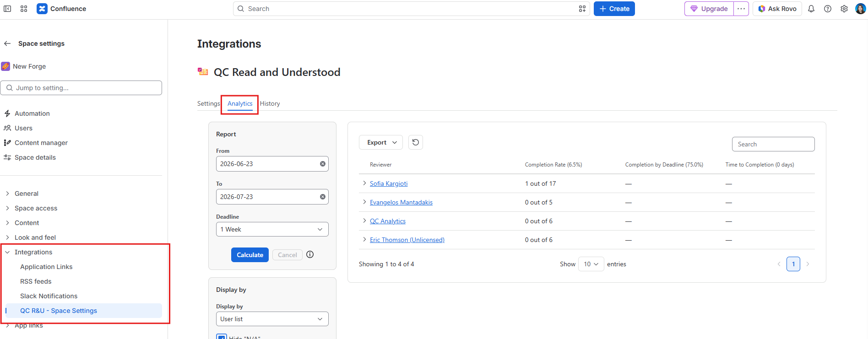Open the help question mark icon
The image size is (868, 339).
point(828,9)
